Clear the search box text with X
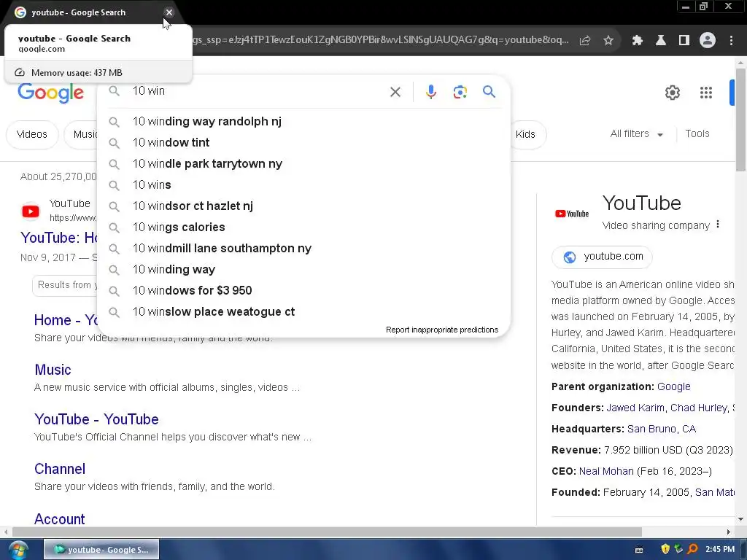 395,92
